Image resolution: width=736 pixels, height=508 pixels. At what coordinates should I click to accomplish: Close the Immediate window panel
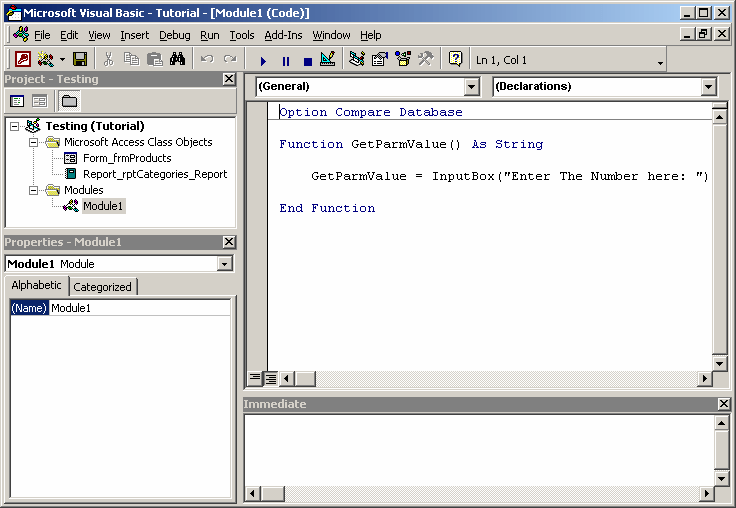[x=724, y=404]
